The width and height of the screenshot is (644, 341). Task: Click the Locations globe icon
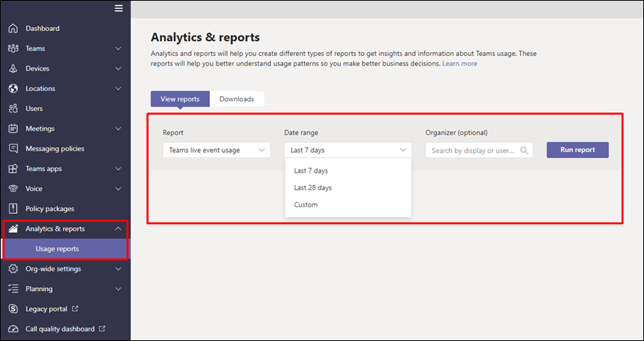[x=13, y=88]
